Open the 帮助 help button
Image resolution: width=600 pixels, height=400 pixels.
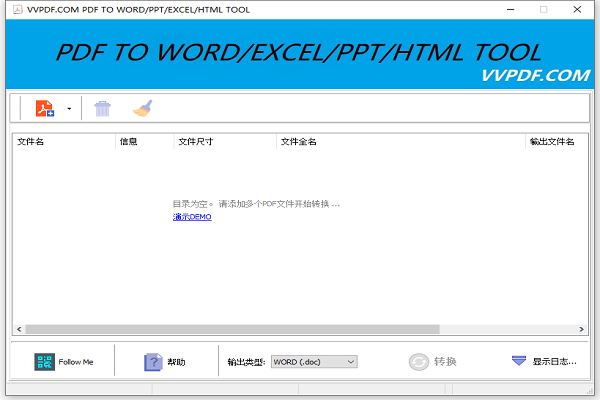point(165,362)
